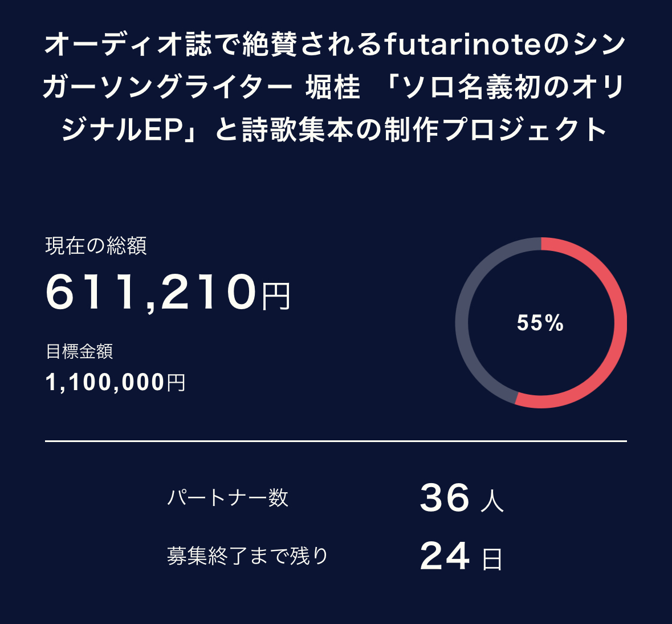This screenshot has height=624, width=672.
Task: Click the 55% text inside the ring
Action: (x=540, y=323)
